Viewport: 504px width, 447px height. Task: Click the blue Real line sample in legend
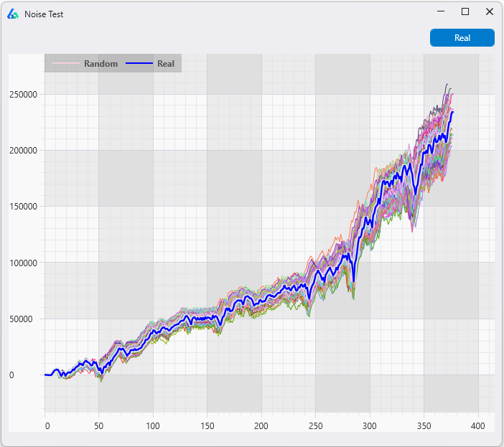(x=139, y=64)
